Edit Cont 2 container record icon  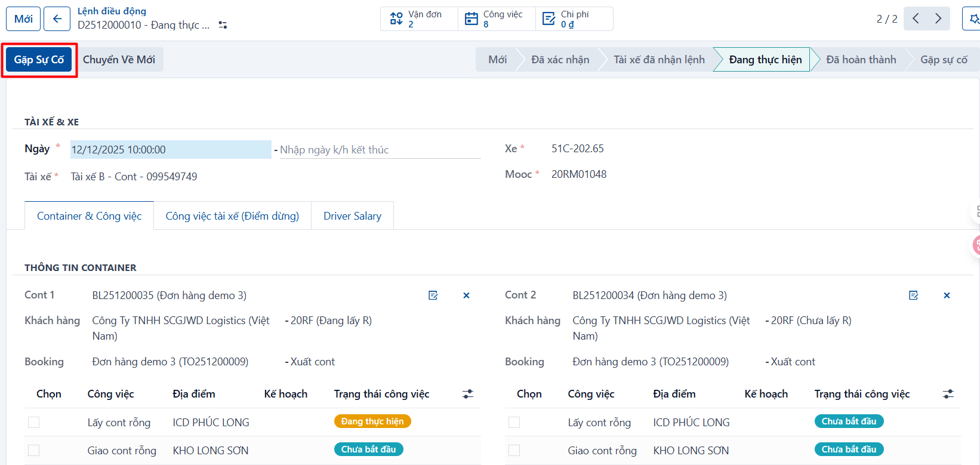tap(914, 295)
